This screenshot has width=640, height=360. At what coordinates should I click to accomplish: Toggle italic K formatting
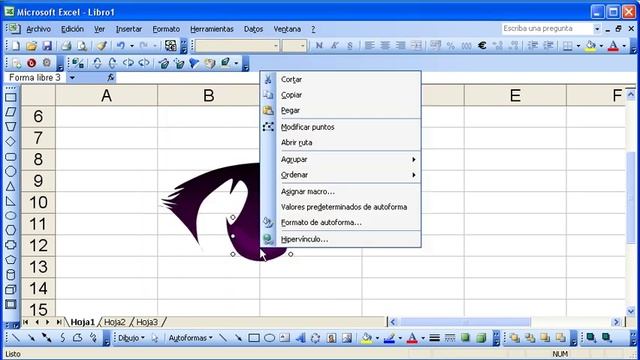[x=335, y=46]
